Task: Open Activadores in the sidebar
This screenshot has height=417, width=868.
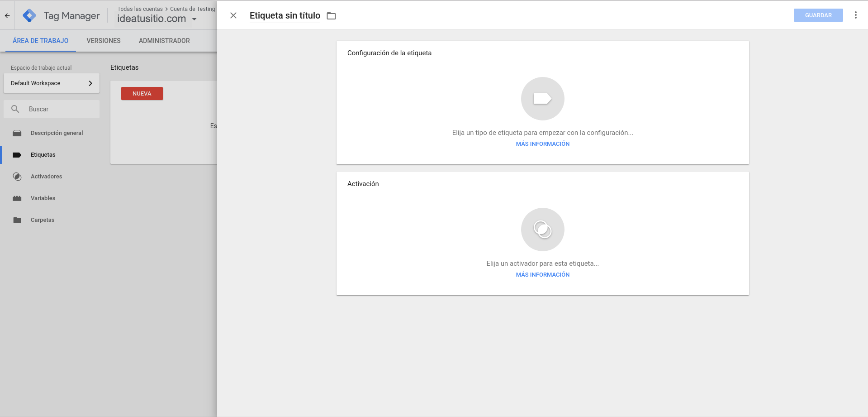Action: [x=46, y=177]
